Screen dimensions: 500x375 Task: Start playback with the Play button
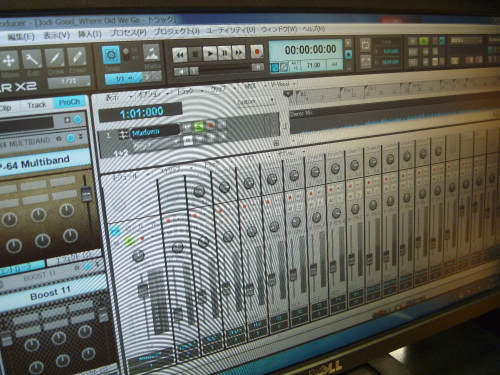pos(210,53)
